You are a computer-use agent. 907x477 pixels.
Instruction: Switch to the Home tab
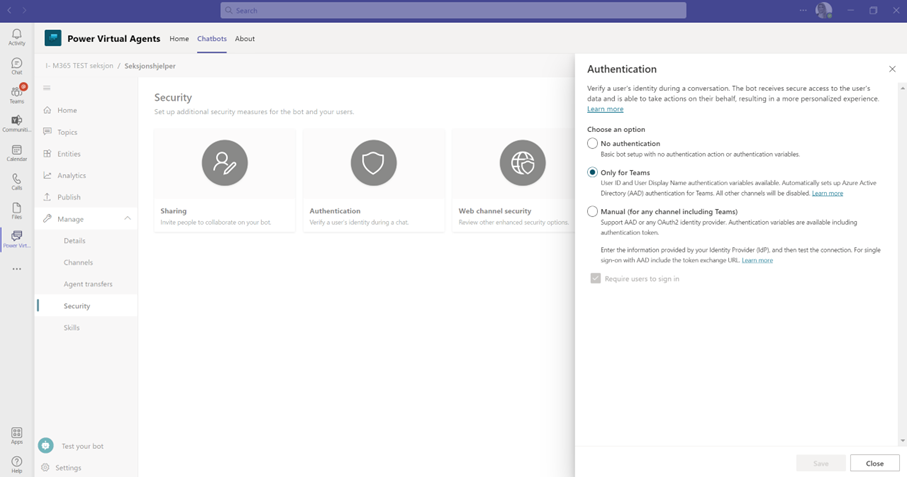[x=179, y=39]
